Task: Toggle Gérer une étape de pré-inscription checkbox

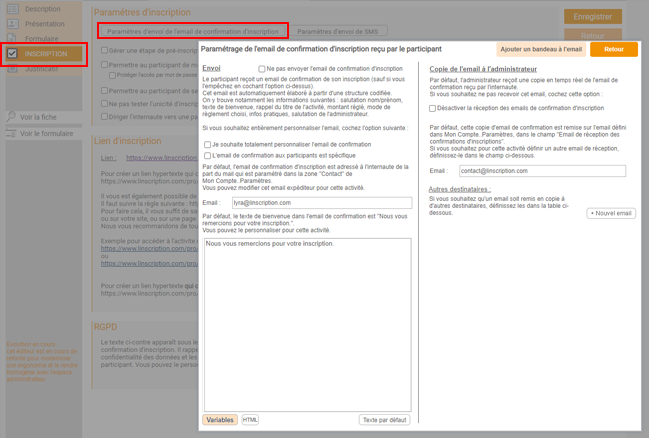Action: click(105, 50)
